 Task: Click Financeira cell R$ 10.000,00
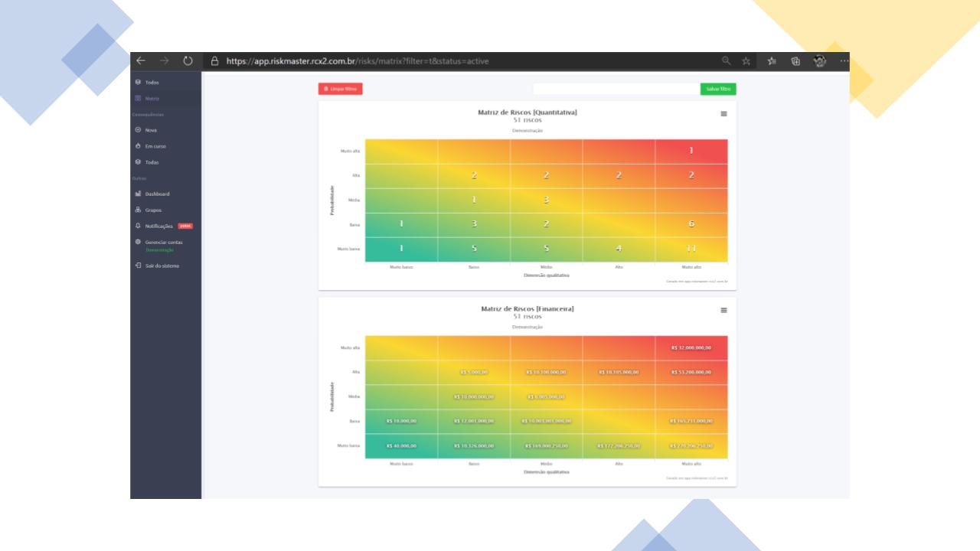(401, 421)
